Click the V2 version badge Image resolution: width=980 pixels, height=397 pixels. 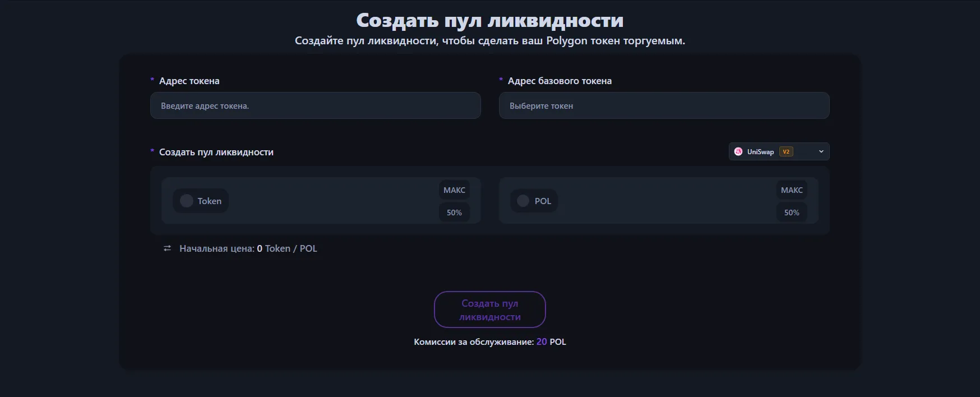click(x=786, y=152)
